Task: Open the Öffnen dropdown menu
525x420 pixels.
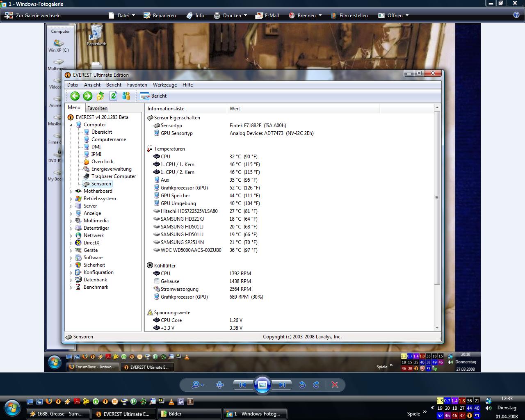Action: 393,16
